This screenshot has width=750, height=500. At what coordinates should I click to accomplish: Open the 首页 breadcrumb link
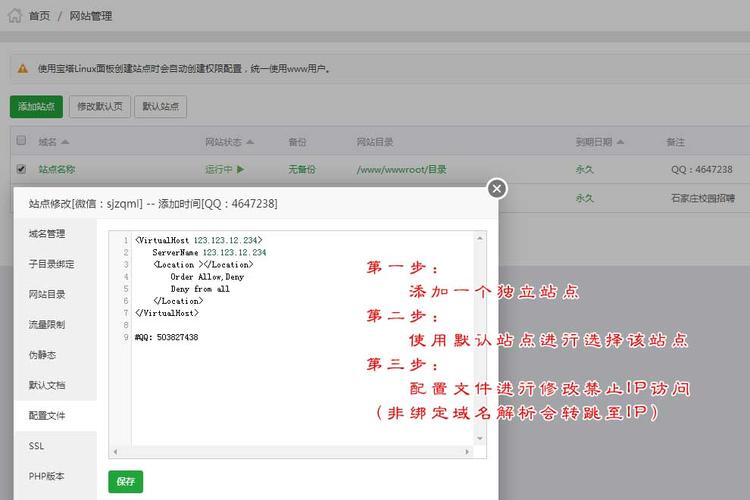point(39,16)
